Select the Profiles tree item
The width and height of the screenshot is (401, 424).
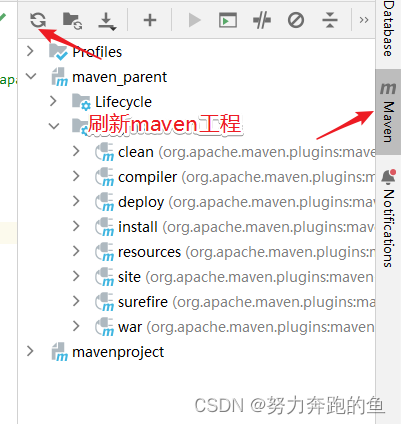pos(97,52)
